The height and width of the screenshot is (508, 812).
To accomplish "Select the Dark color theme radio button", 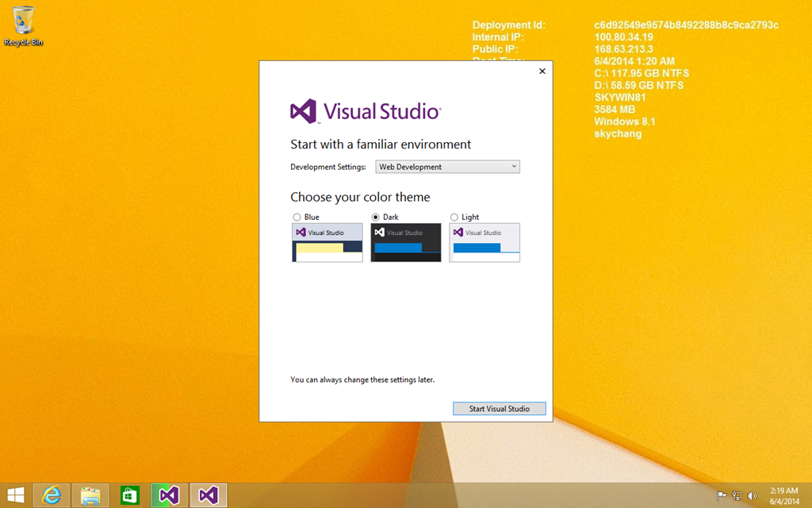I will (x=375, y=217).
